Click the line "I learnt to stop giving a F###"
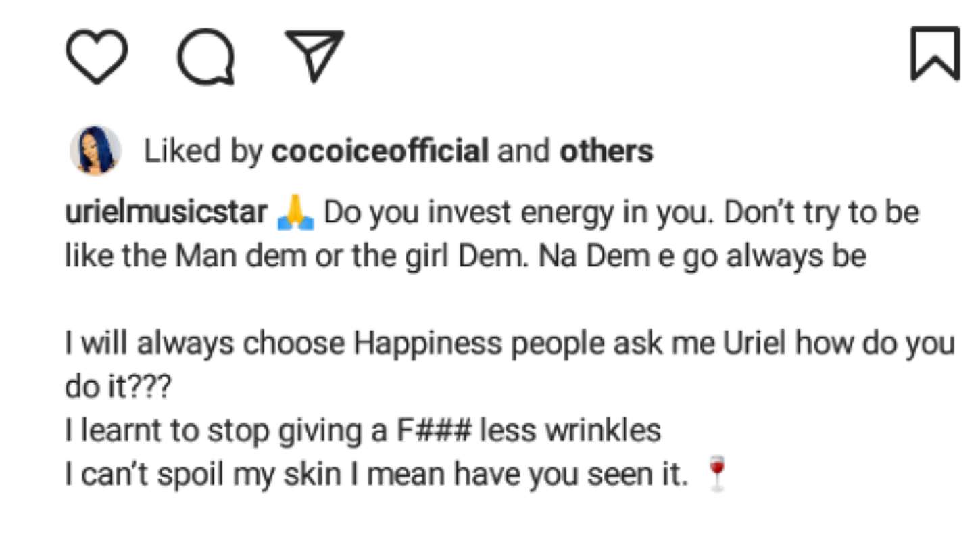Viewport: 980px width, 541px height. [x=267, y=431]
